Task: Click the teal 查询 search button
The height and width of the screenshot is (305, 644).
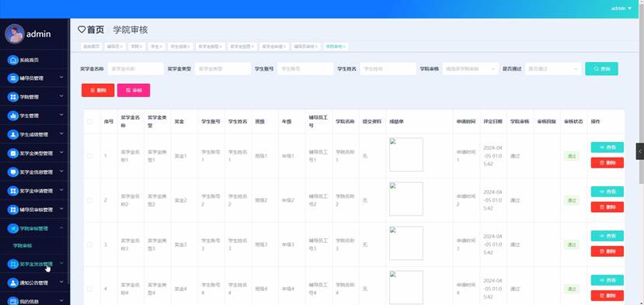Action: pyautogui.click(x=601, y=69)
